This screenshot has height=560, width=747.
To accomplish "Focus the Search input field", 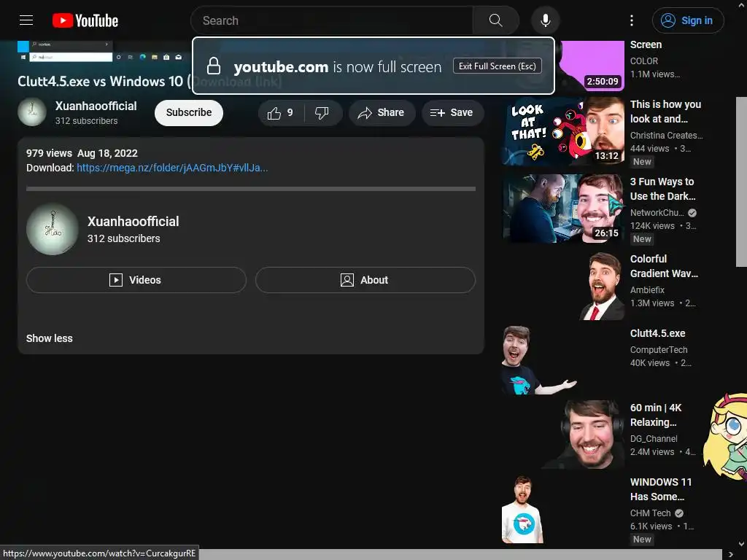I will click(x=332, y=20).
